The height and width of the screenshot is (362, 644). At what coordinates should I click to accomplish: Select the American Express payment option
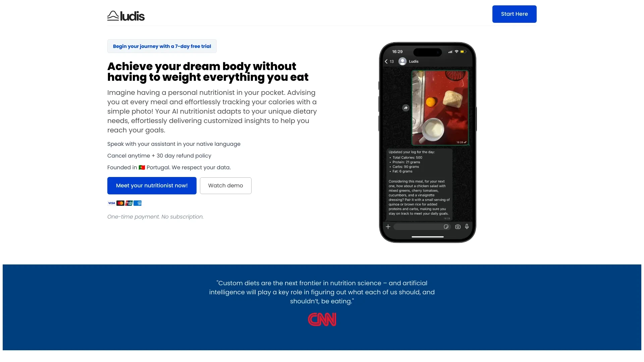[139, 203]
